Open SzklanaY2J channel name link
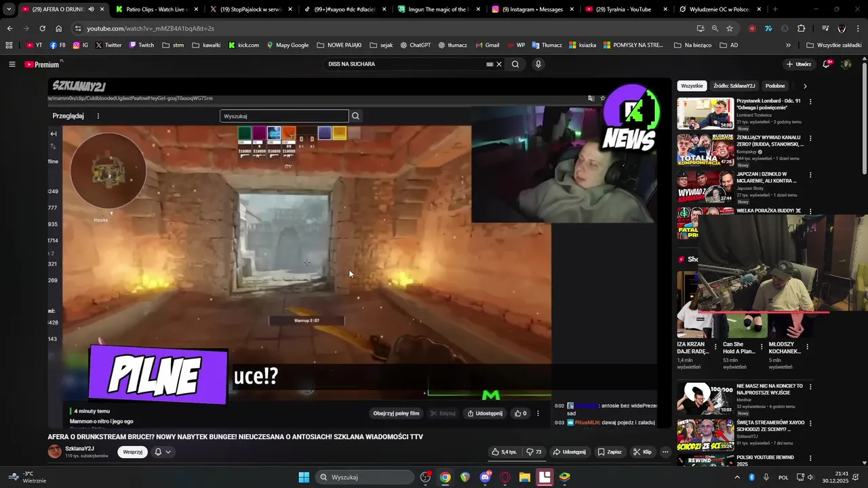868x488 pixels. coord(79,449)
